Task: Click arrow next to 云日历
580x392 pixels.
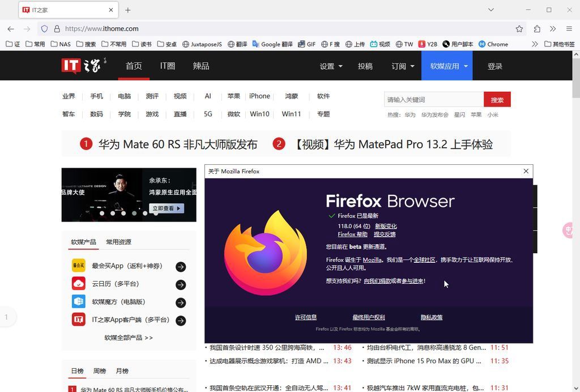Action: point(181,285)
